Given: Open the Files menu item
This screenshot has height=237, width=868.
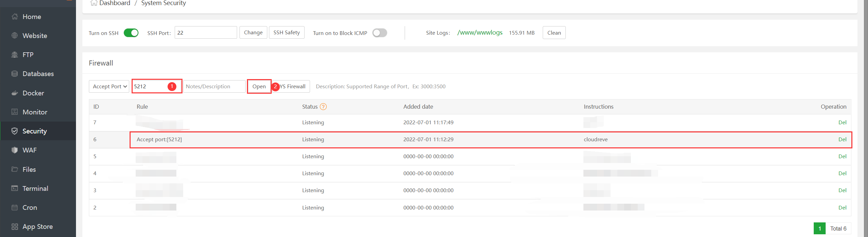Looking at the screenshot, I should (29, 169).
